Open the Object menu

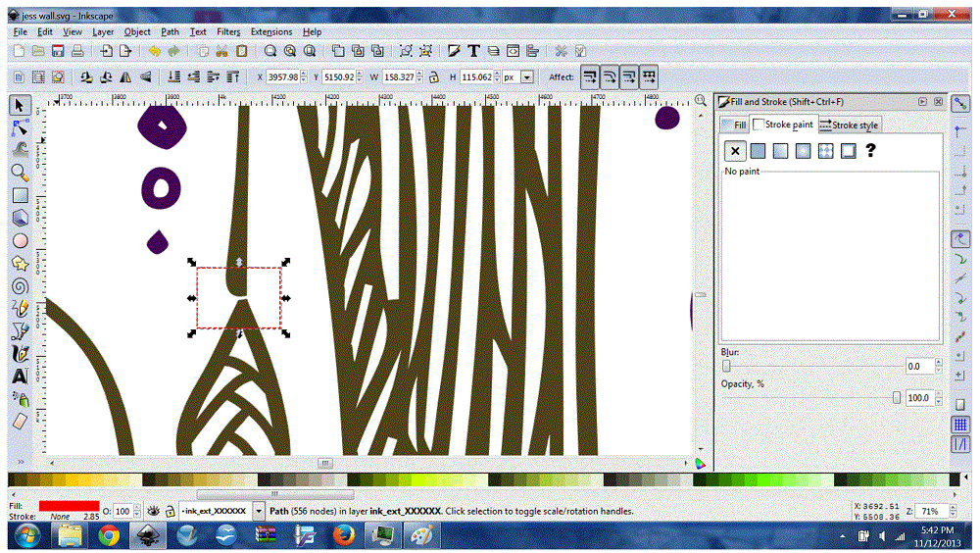[x=137, y=32]
